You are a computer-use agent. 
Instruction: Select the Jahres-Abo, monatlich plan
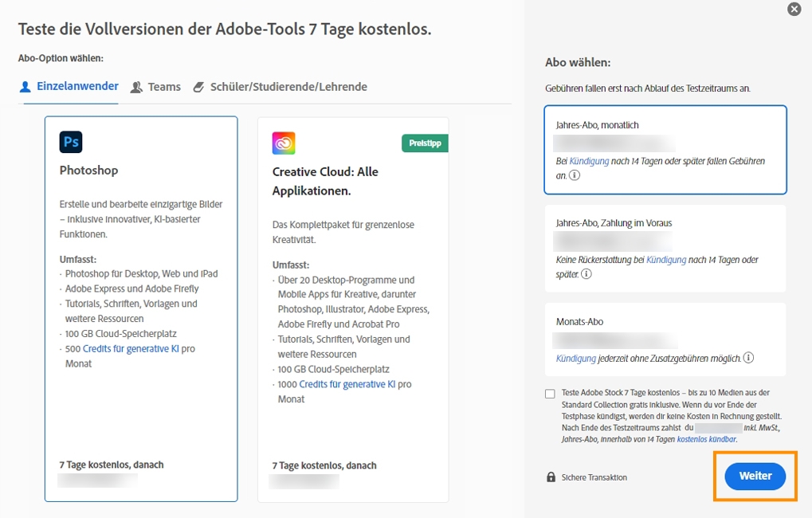point(665,149)
